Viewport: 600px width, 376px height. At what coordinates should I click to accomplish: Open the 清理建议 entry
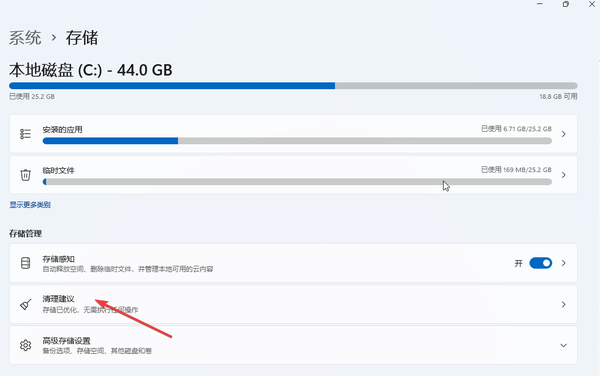[293, 304]
